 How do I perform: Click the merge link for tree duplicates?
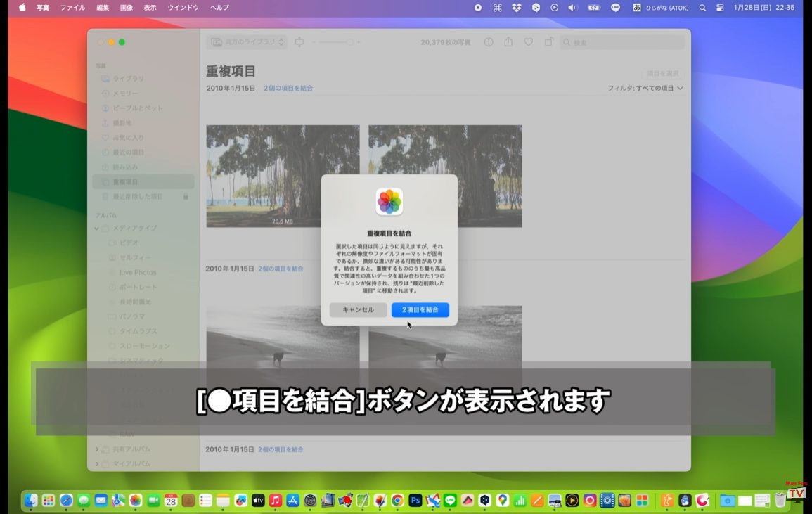pos(288,89)
